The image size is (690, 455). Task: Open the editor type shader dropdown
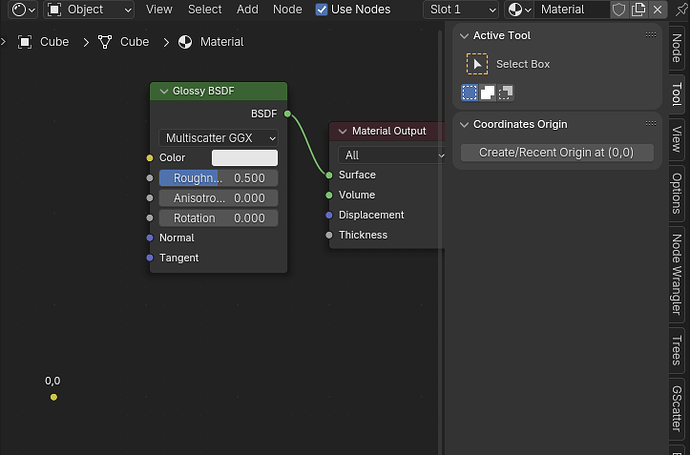pyautogui.click(x=23, y=9)
